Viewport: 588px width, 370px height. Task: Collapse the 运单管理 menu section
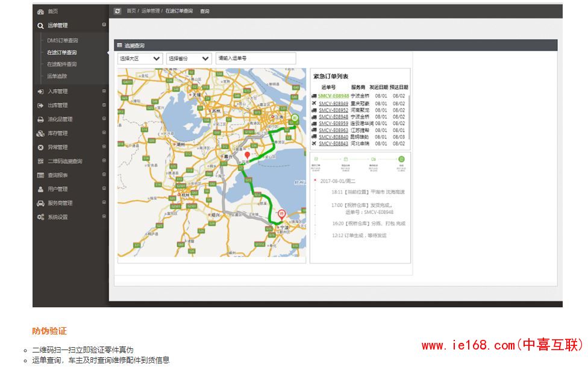pyautogui.click(x=104, y=25)
